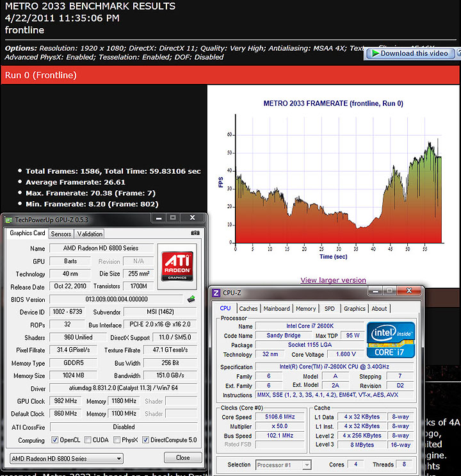Select the Graphics Card tab in GPU-Z
Image resolution: width=461 pixels, height=476 pixels.
click(28, 233)
